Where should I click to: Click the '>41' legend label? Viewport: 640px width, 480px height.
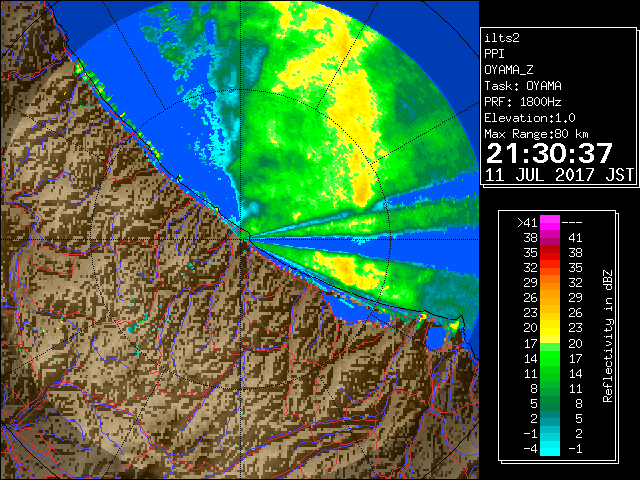click(527, 222)
